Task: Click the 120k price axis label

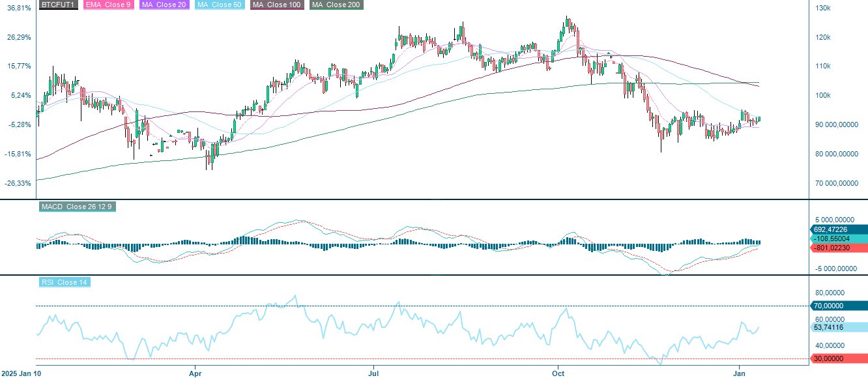Action: [822, 37]
